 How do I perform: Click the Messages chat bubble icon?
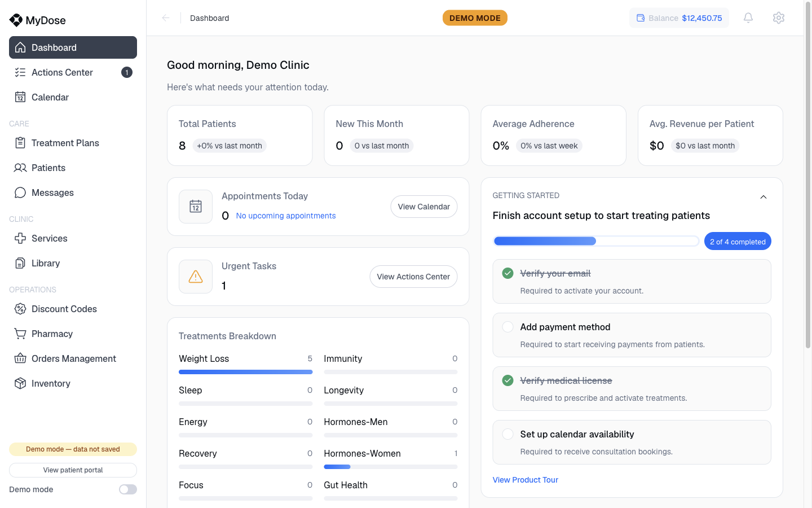pyautogui.click(x=20, y=192)
